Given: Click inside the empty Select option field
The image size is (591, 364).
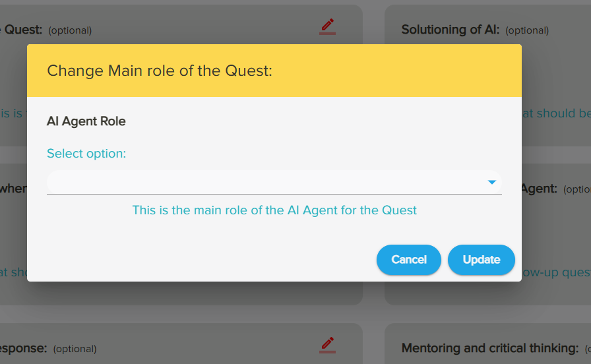Looking at the screenshot, I should pos(264,182).
